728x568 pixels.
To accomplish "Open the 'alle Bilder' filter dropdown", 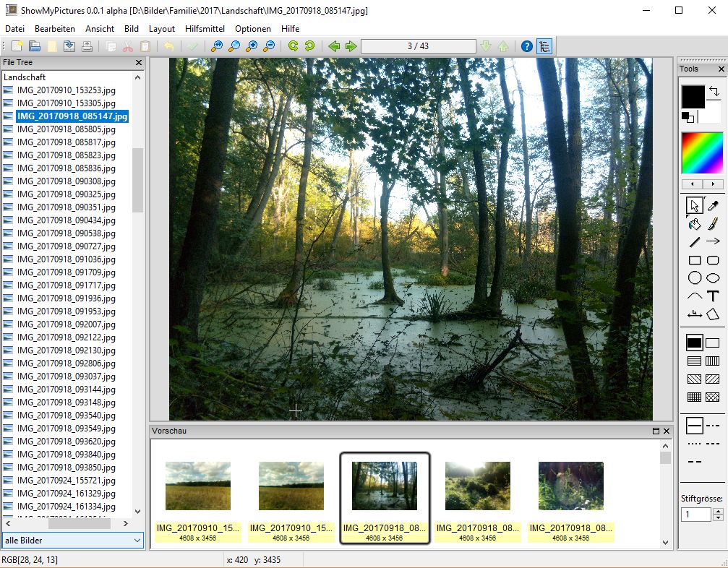I will pos(72,540).
